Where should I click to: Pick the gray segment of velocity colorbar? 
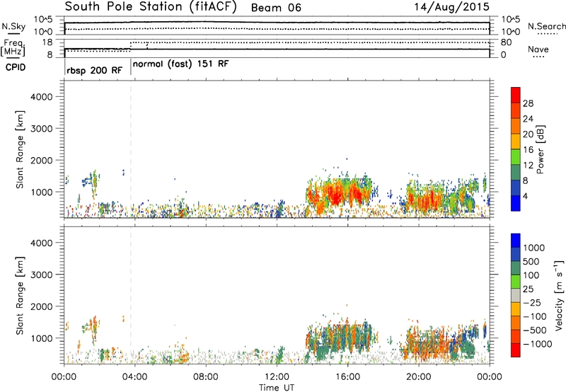click(x=516, y=295)
